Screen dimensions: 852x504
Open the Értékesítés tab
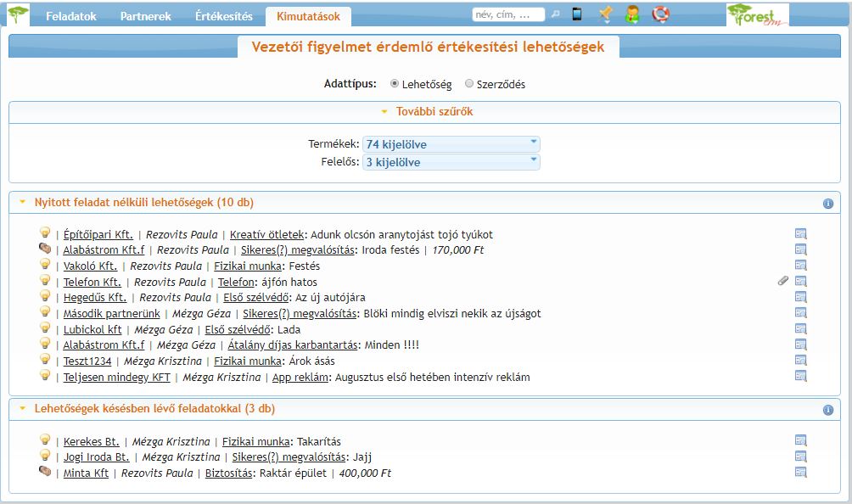point(223,16)
